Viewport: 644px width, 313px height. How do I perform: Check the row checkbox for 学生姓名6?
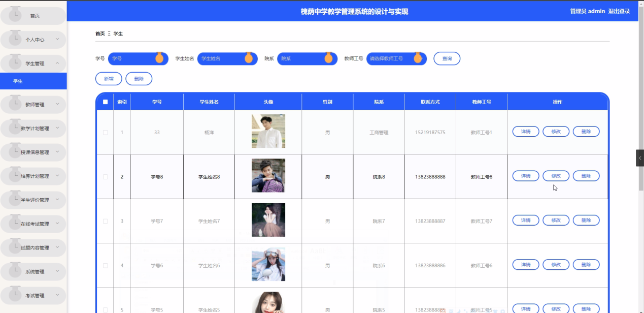[x=106, y=266]
